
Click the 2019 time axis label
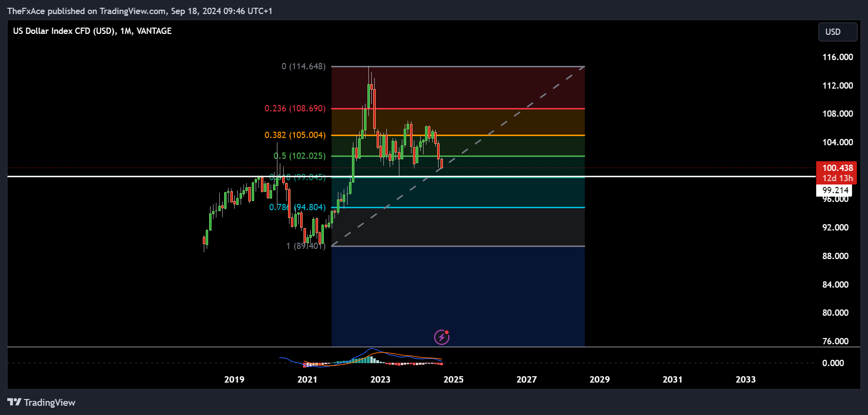tap(234, 380)
